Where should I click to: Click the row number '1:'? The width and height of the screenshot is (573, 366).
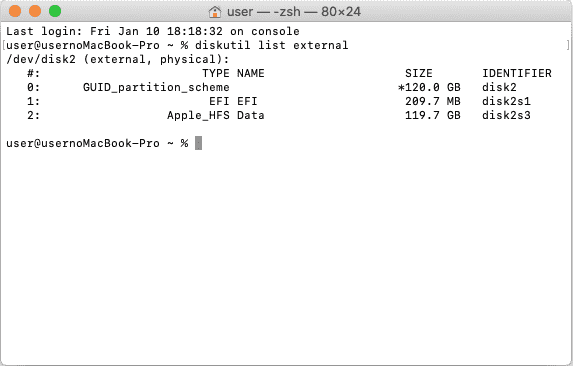click(x=34, y=101)
